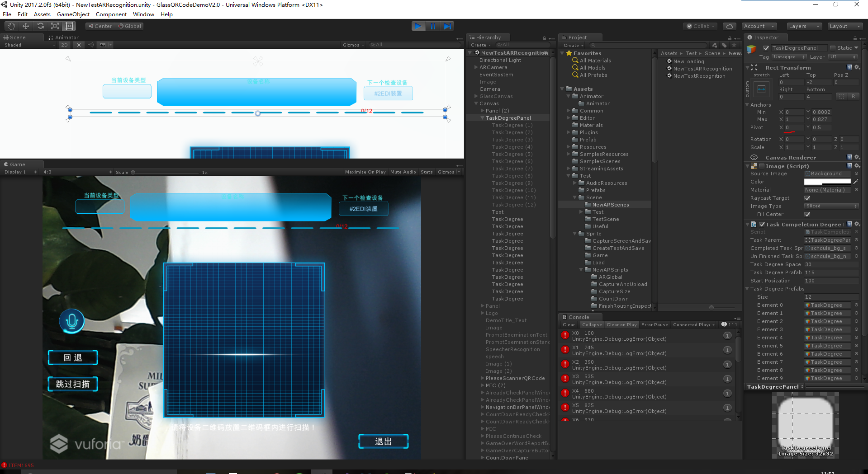
Task: Toggle 2D mode in Scene view
Action: tap(64, 45)
